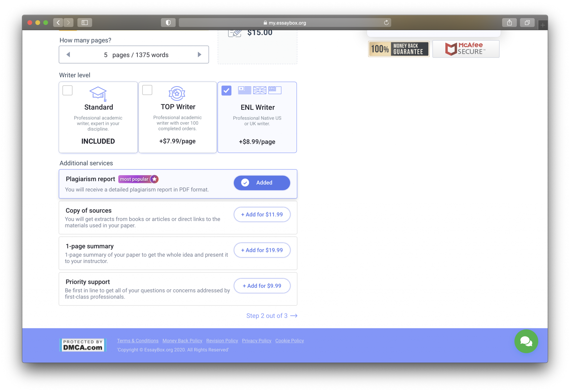Uncheck the ENL Writer checkbox

tap(227, 90)
